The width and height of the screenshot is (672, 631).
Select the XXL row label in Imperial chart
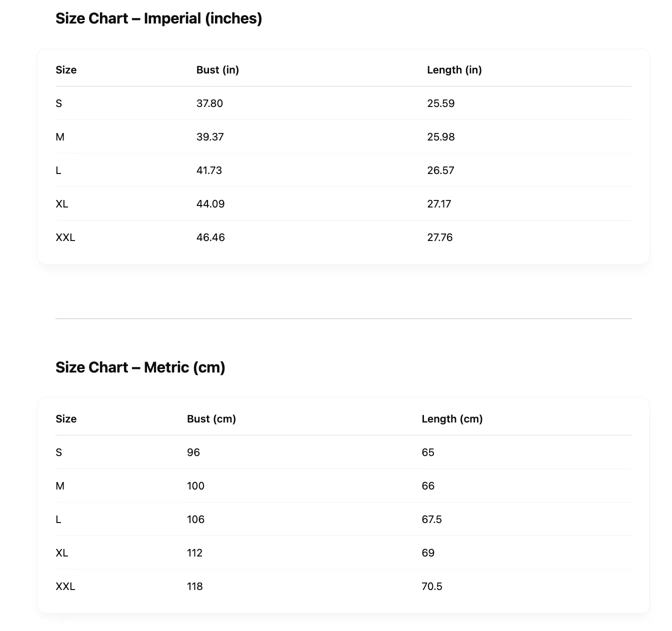65,237
